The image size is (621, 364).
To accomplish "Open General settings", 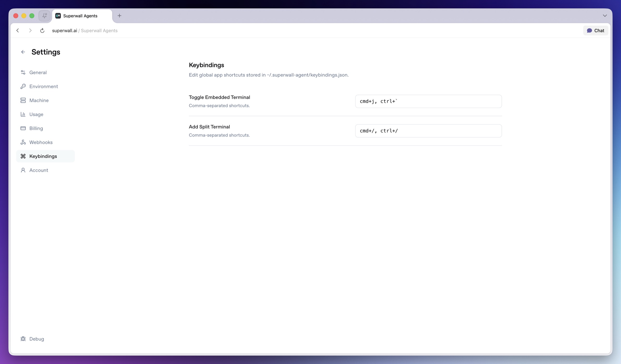I will [45, 72].
